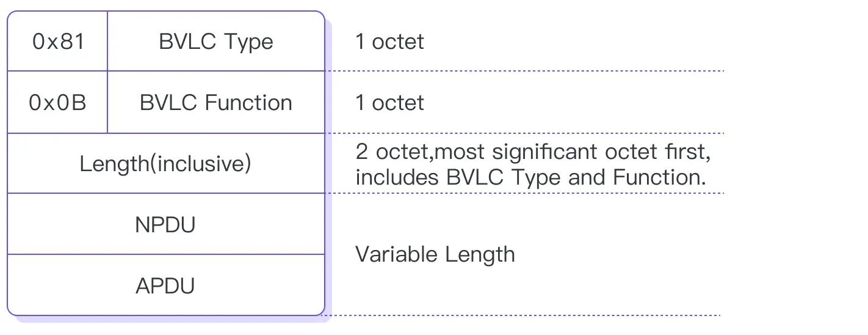Click the 0x81 value cell
Image resolution: width=868 pixels, height=335 pixels.
58,42
